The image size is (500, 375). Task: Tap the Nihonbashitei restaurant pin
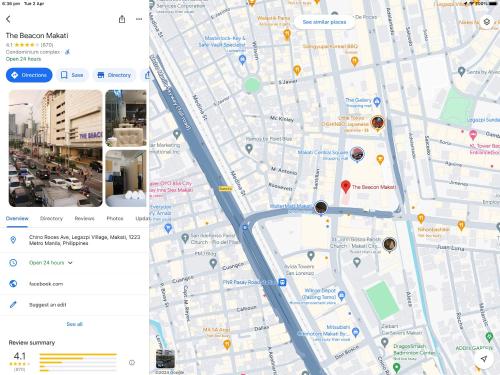(x=421, y=218)
